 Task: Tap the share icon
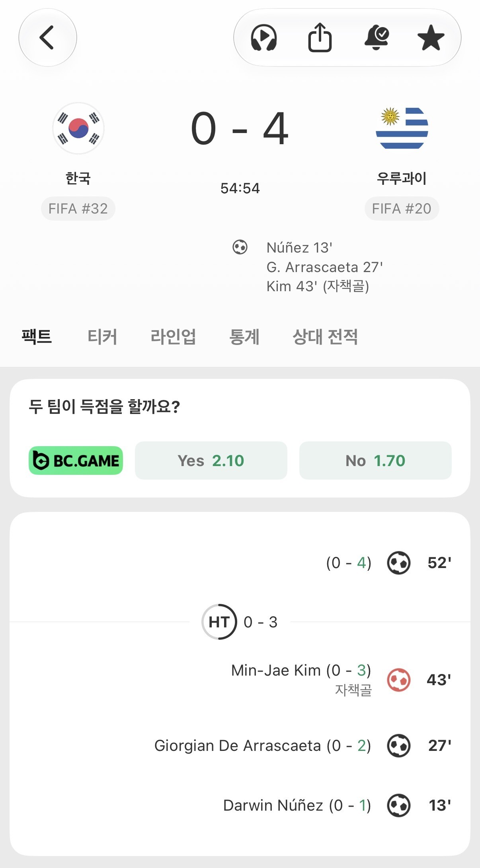point(320,37)
